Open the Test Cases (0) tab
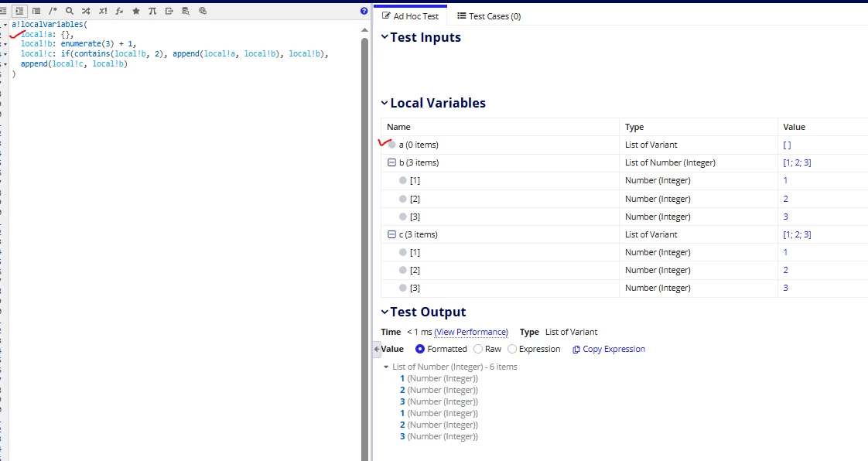Screen dimensions: 868x461 click(x=489, y=16)
